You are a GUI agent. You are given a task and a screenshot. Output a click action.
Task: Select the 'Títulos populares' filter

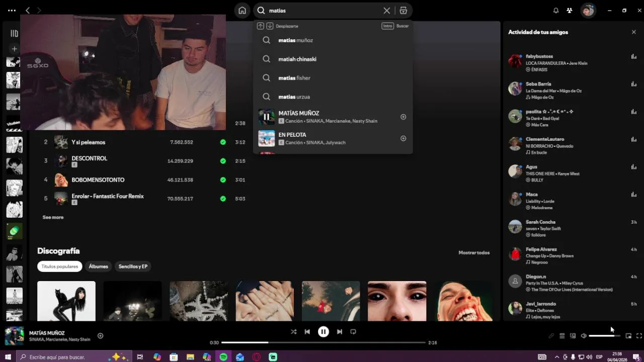59,266
